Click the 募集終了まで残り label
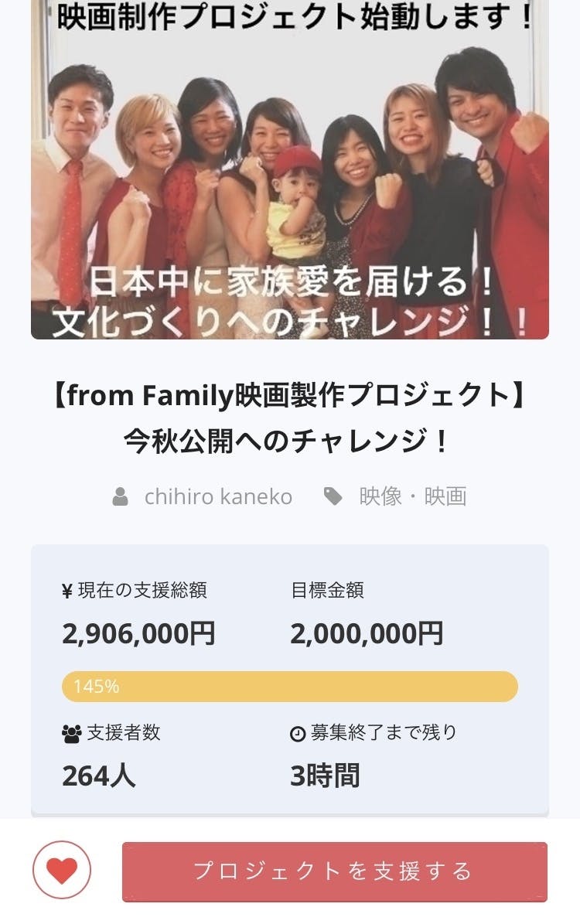 pos(384,733)
